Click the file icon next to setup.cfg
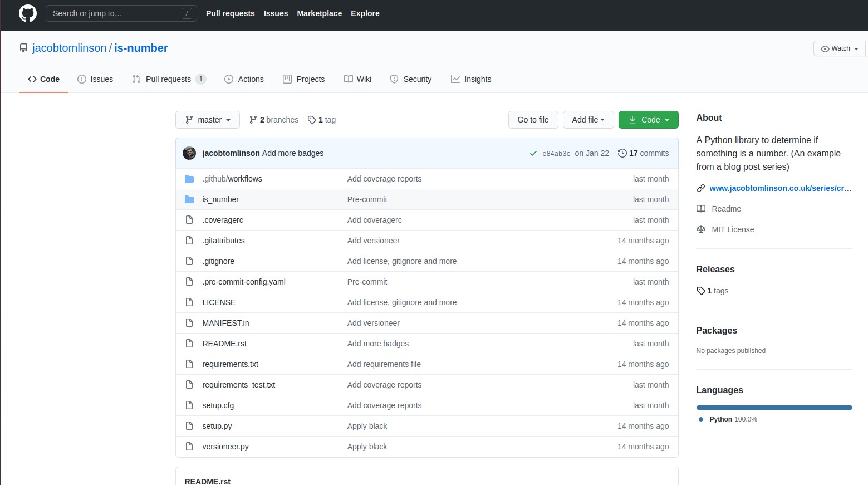Image resolution: width=868 pixels, height=485 pixels. point(189,405)
